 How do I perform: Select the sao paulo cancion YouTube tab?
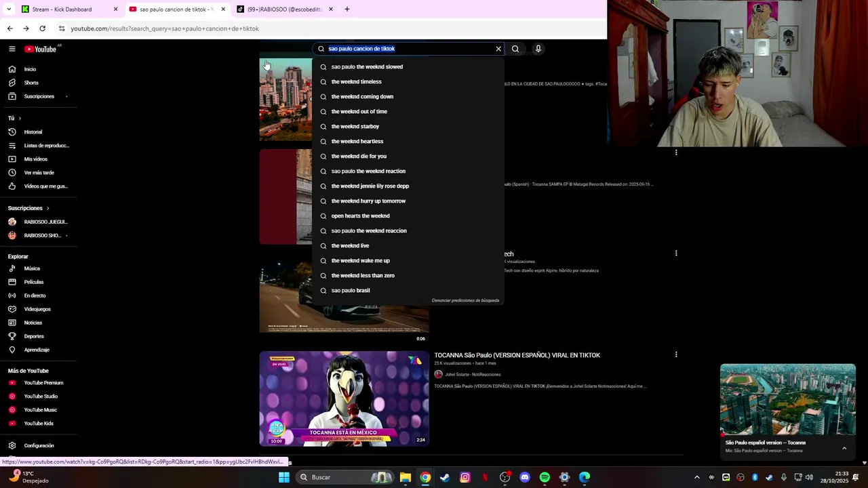pyautogui.click(x=176, y=9)
